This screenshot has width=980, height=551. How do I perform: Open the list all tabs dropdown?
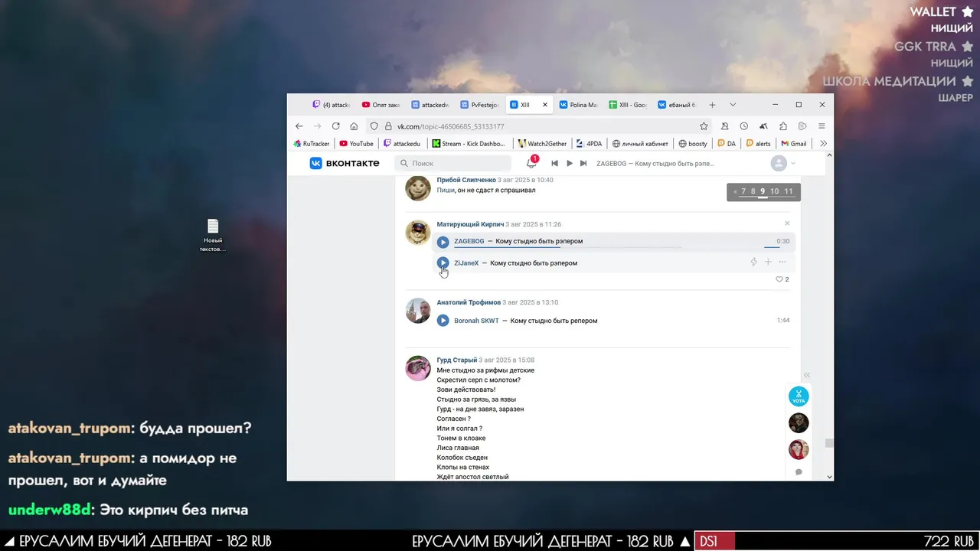pos(733,105)
